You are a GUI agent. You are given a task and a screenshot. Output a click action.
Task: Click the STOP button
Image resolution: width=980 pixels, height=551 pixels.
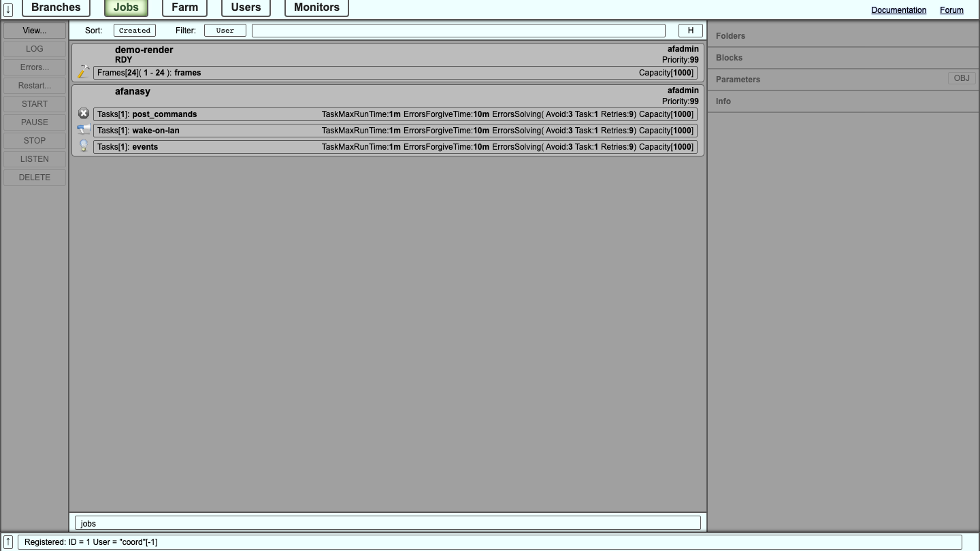pos(35,141)
